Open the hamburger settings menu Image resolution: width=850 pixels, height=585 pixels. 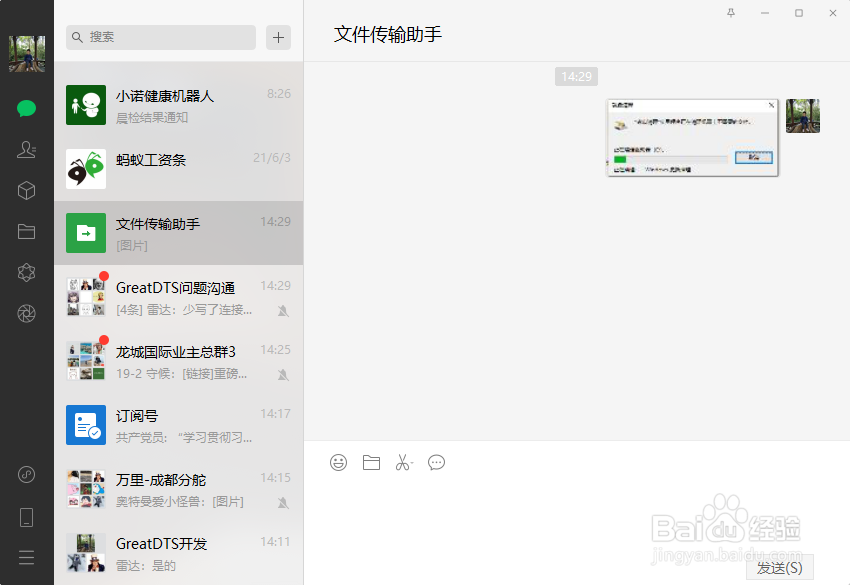26,557
